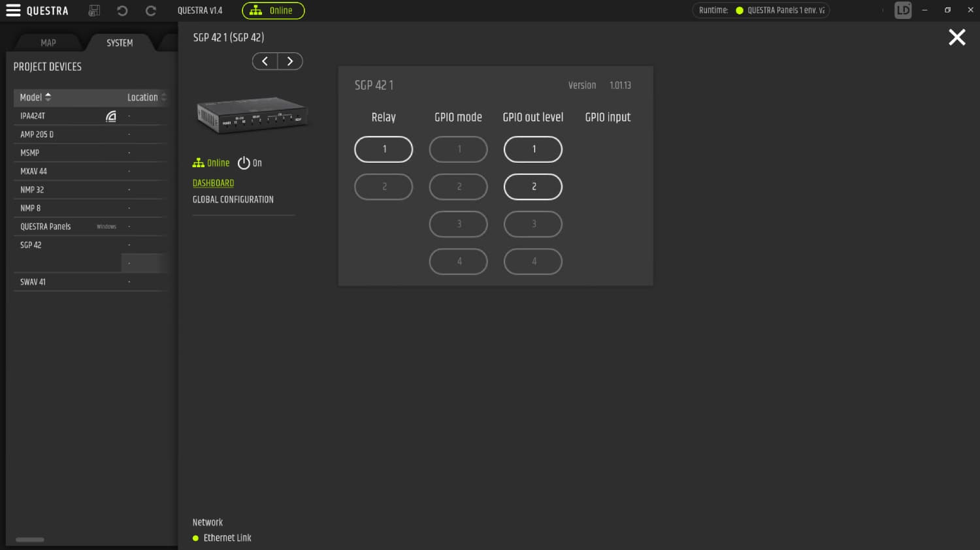The image size is (980, 550).
Task: Click the Undo icon
Action: 123,10
